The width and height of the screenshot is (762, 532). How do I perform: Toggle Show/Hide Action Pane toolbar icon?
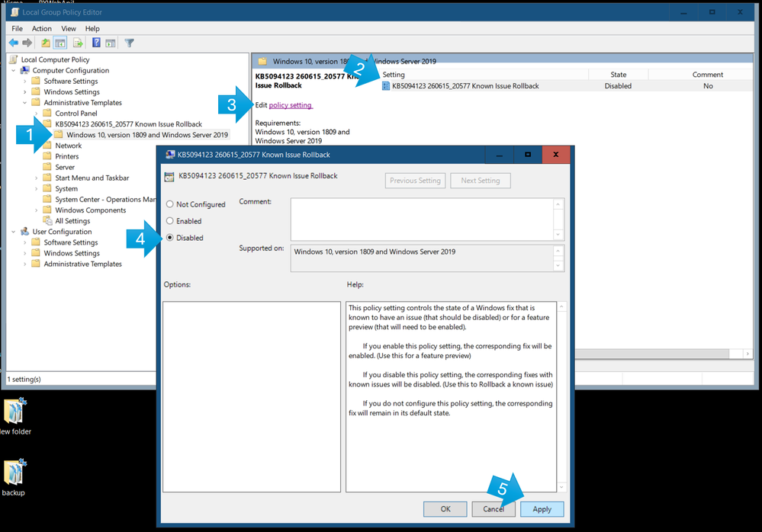(111, 43)
